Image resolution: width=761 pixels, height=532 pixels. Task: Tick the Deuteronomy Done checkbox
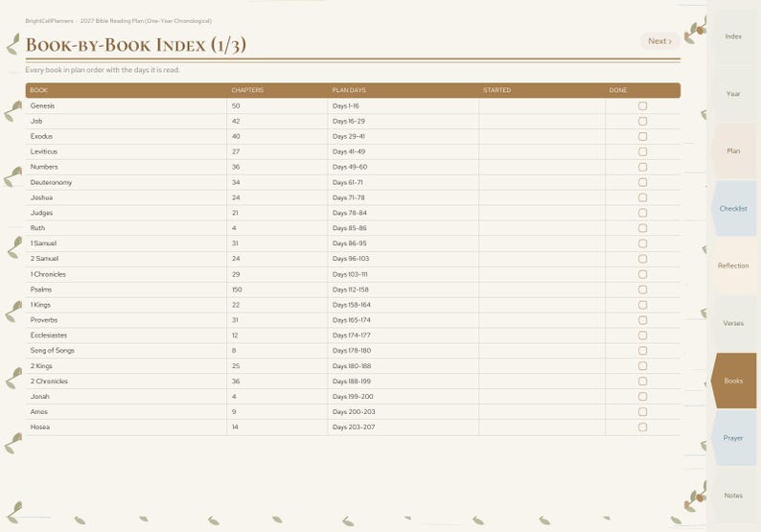point(642,182)
